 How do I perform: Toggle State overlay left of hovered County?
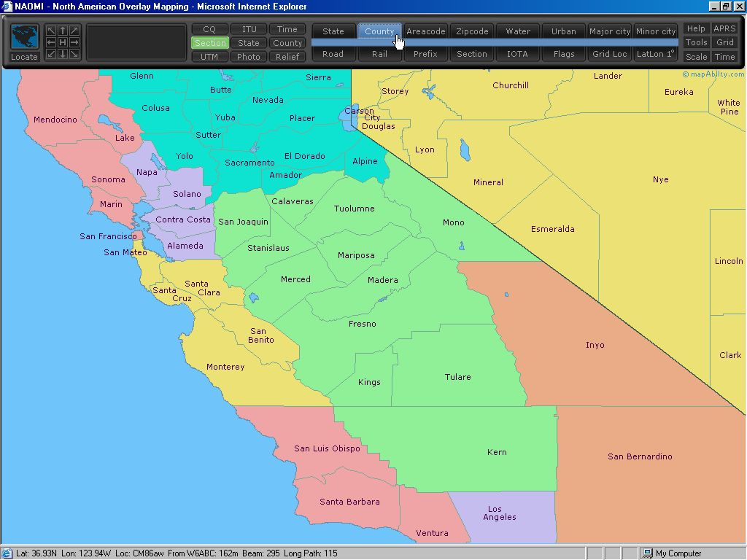(333, 31)
